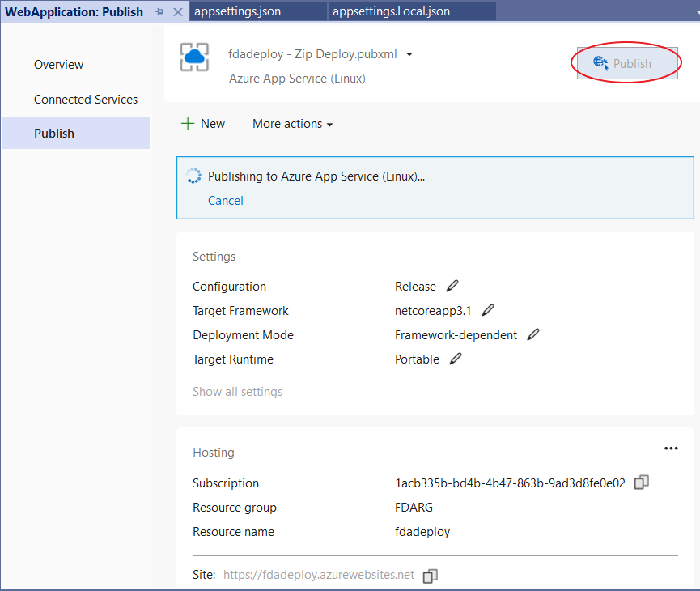Click the Configuration label
700x591 pixels.
[x=230, y=287]
